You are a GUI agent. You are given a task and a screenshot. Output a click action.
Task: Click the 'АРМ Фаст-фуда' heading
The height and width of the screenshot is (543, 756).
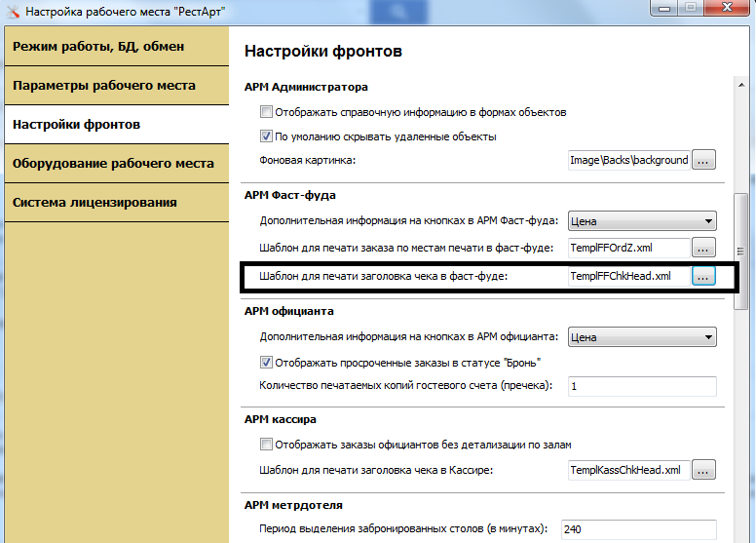coord(290,195)
